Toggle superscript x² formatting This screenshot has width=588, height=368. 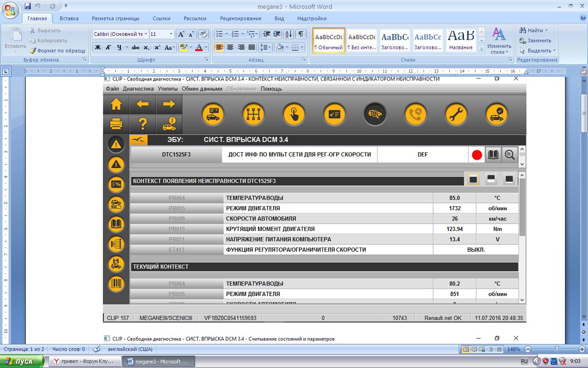pyautogui.click(x=157, y=47)
